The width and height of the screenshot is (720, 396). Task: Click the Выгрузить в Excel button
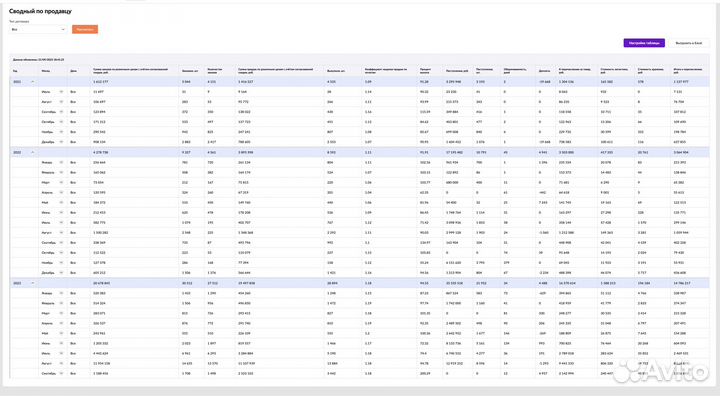pos(688,43)
